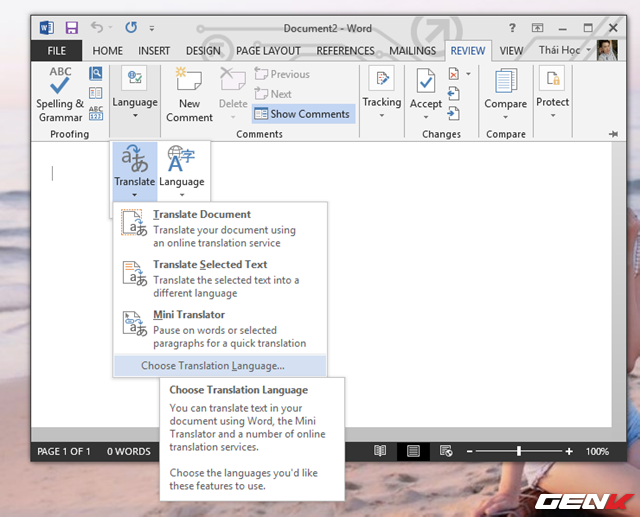Choose Translate Selected Text
Image resolution: width=640 pixels, height=517 pixels.
220,278
